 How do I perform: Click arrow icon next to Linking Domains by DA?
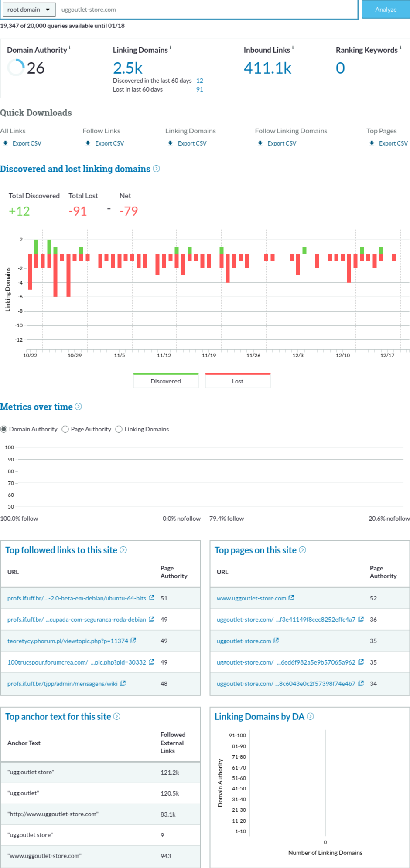pyautogui.click(x=311, y=716)
